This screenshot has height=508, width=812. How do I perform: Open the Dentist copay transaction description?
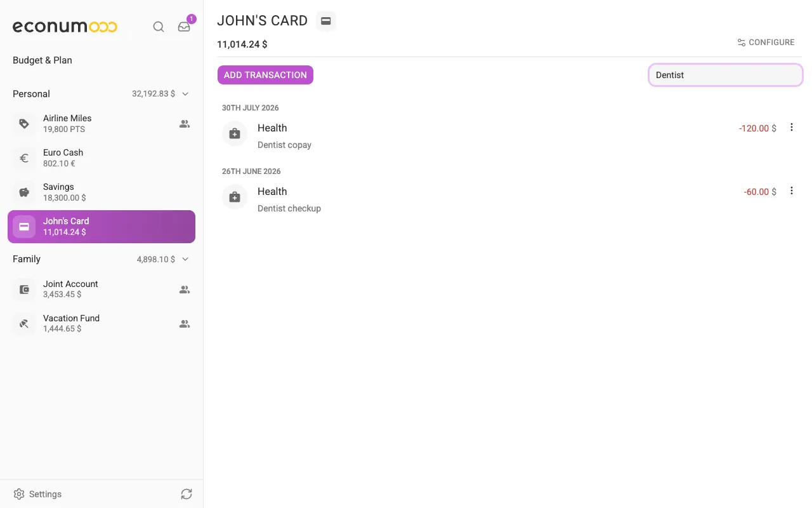[284, 145]
